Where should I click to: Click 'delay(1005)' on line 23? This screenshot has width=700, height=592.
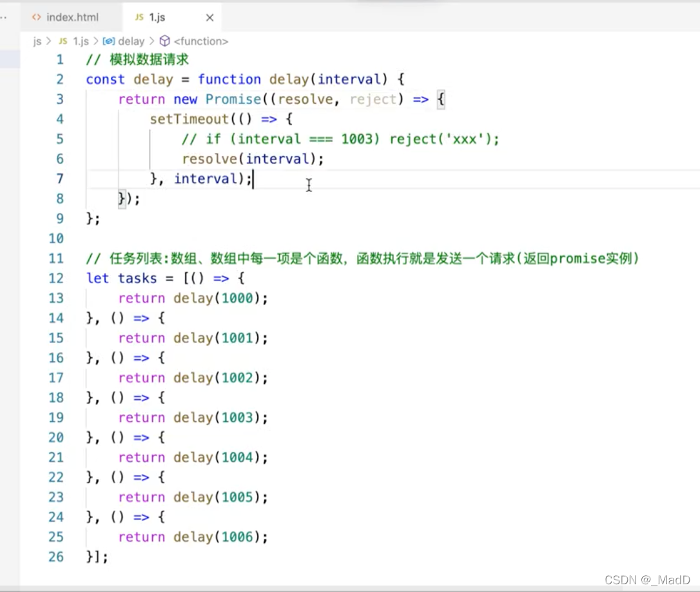pos(217,497)
